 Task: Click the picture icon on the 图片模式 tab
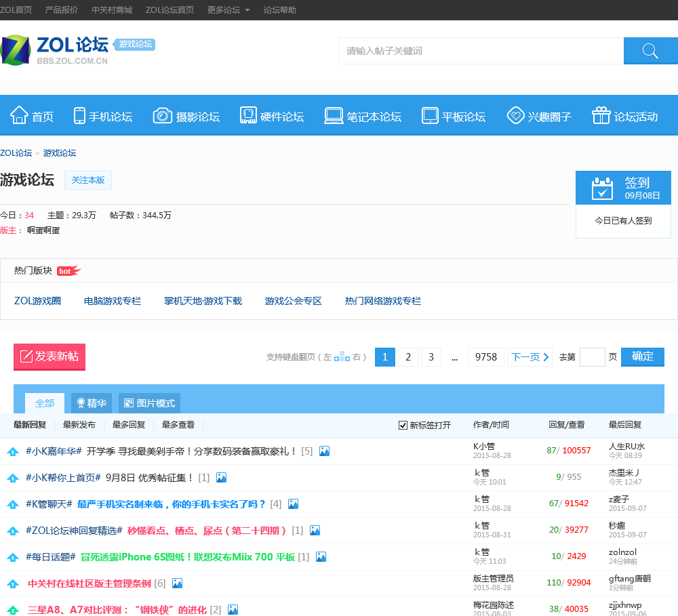128,403
